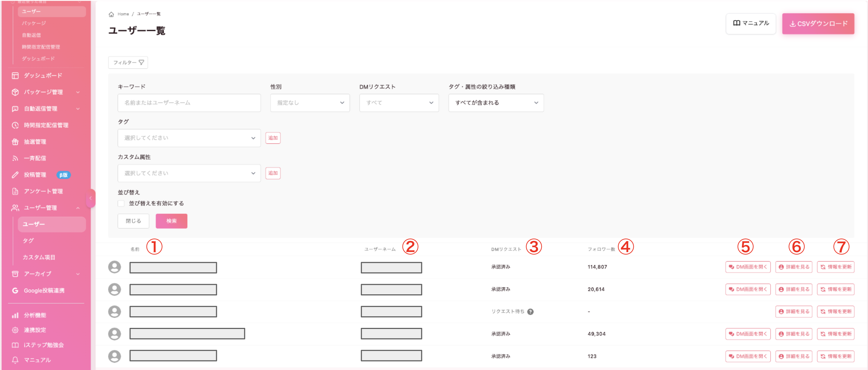Screen dimensions: 868x370
Task: Open the recent 自動返信 sidebar item
Action: coord(31,35)
